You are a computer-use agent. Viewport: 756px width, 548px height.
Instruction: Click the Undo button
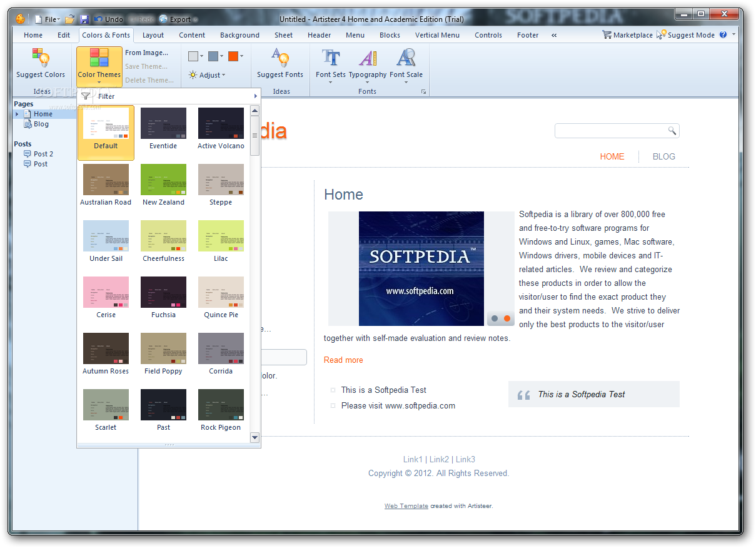pyautogui.click(x=109, y=19)
